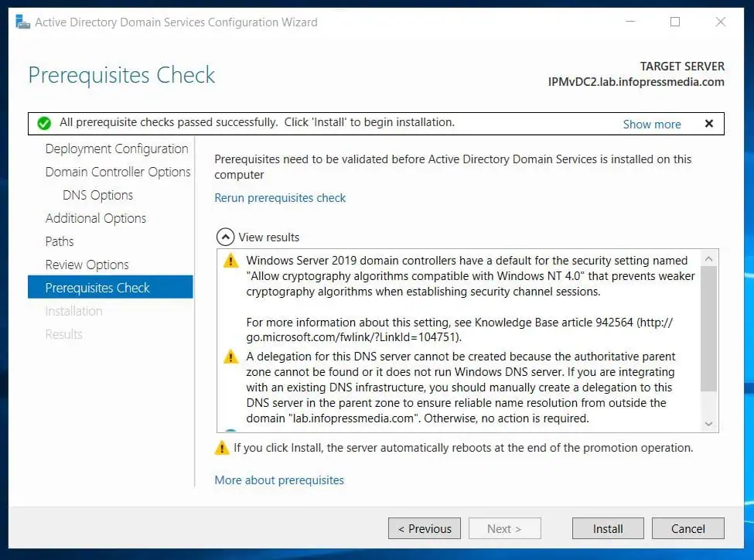Click the 'TARGET SERVER' label

(x=682, y=67)
